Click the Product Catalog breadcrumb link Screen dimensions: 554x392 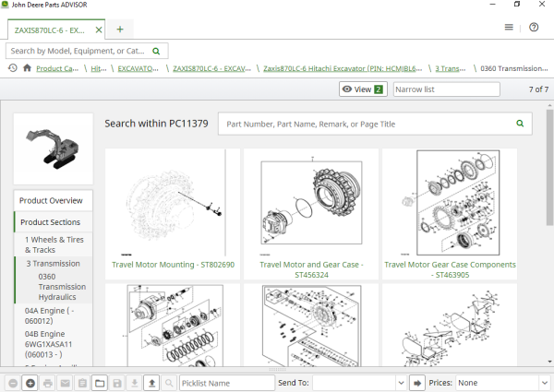(57, 68)
